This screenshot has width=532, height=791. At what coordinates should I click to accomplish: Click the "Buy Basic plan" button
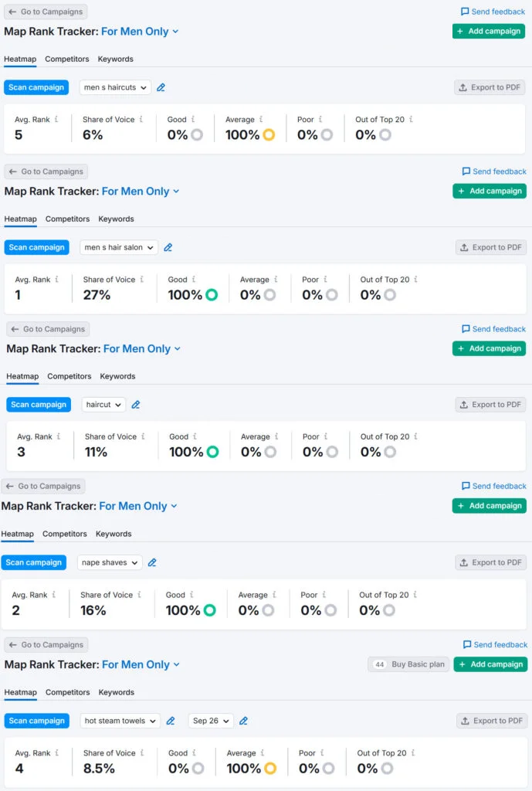point(408,664)
